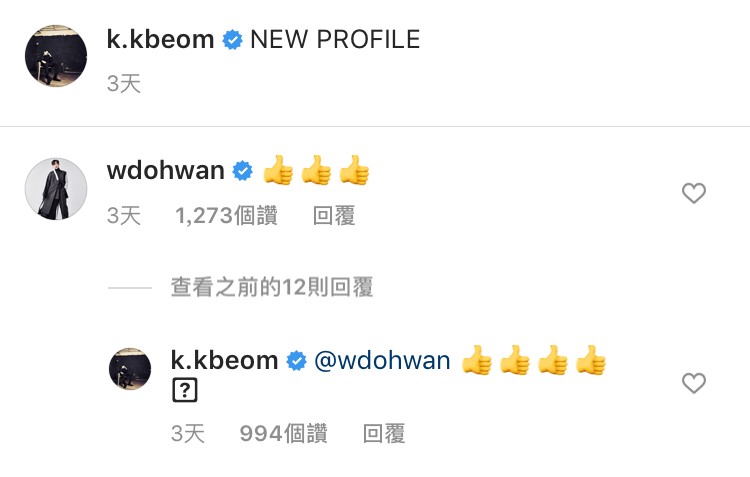This screenshot has height=477, width=750.
Task: Expand 查看之前的12則回覆 previous replies
Action: (272, 288)
